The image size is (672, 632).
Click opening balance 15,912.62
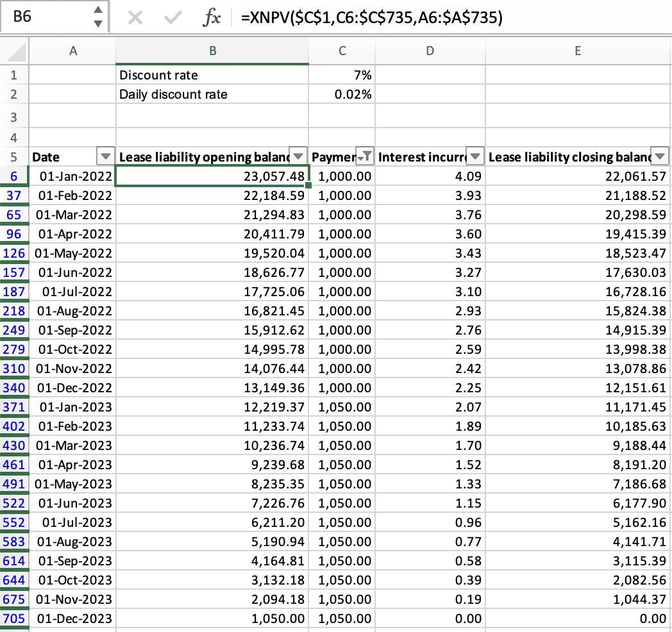pos(212,330)
